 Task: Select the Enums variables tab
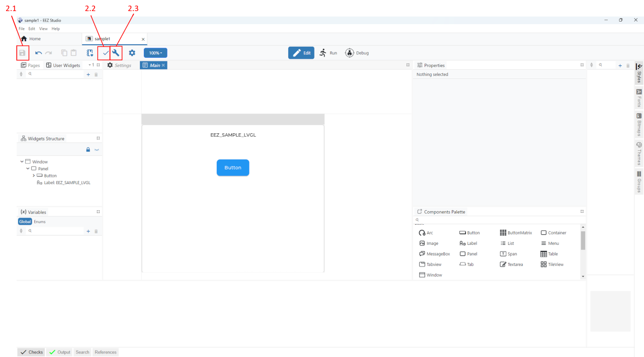(40, 222)
